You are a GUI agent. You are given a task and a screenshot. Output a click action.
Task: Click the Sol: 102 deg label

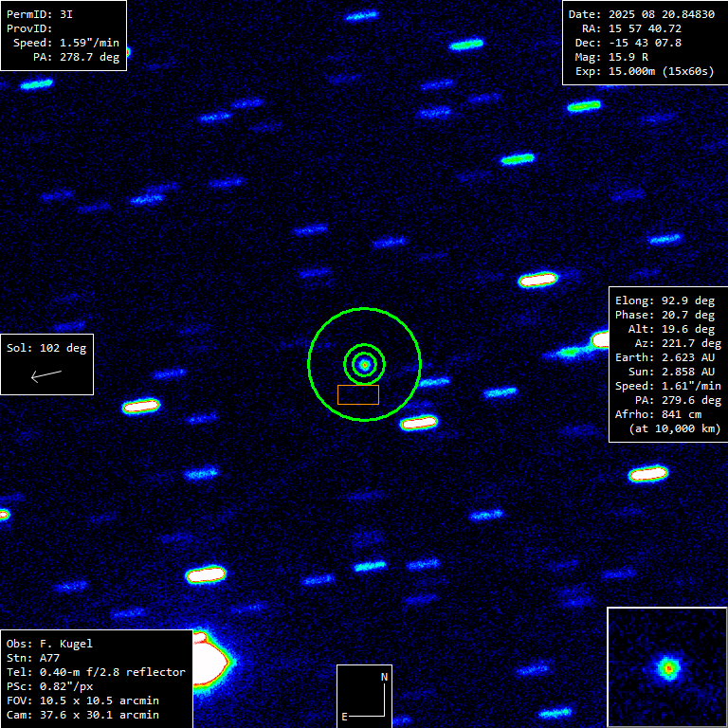pyautogui.click(x=46, y=348)
